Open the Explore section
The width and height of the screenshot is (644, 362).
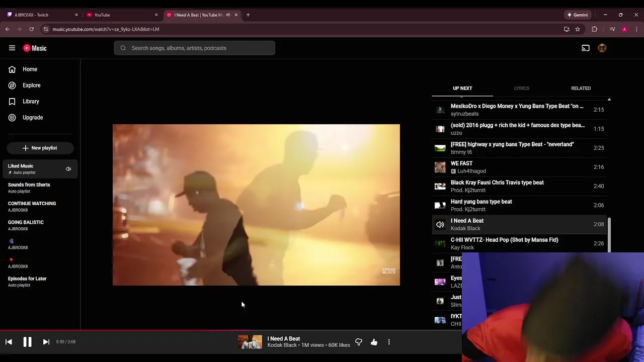point(40,85)
